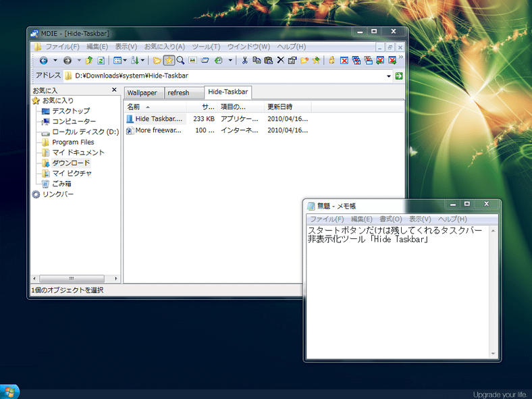Click the Back navigation arrow in MDIE
The image size is (532, 399).
click(43, 60)
